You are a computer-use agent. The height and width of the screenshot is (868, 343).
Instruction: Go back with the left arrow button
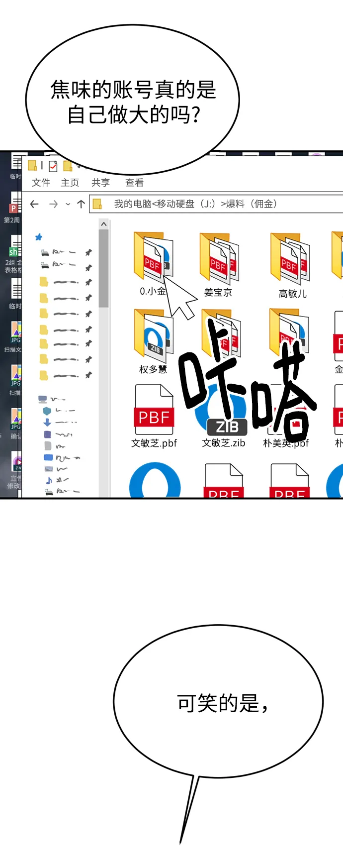tap(34, 204)
